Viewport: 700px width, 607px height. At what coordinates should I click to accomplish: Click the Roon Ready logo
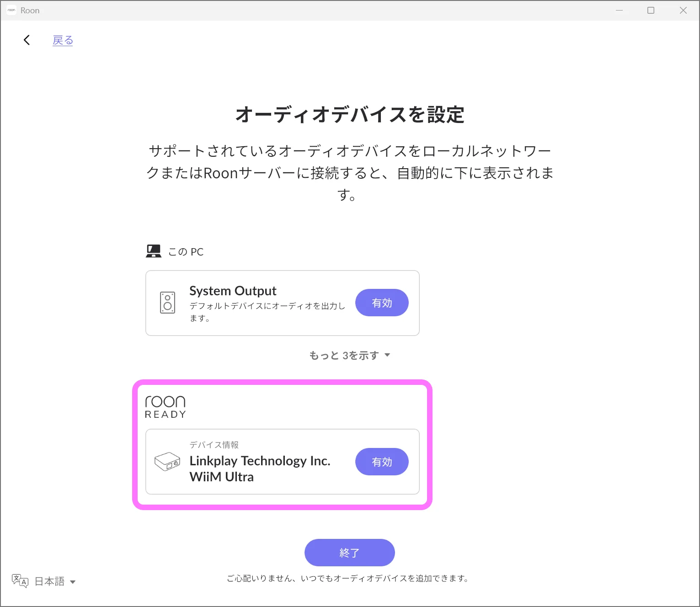point(165,407)
